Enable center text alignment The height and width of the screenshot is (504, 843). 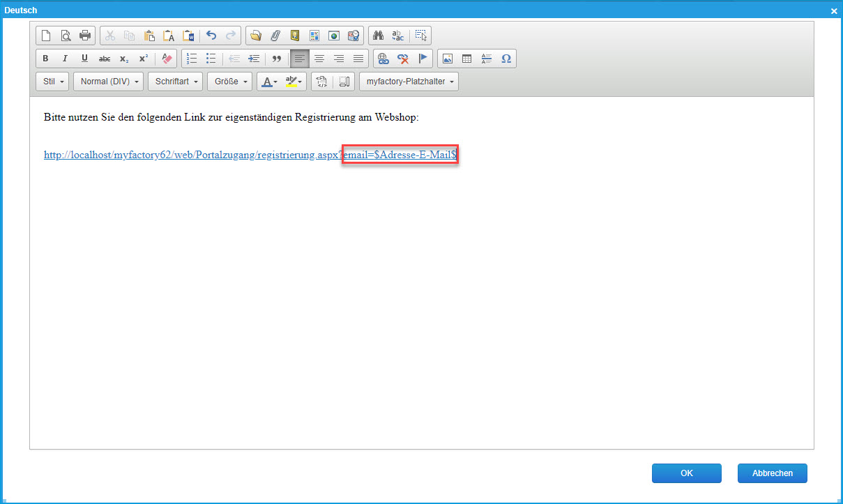(x=319, y=59)
